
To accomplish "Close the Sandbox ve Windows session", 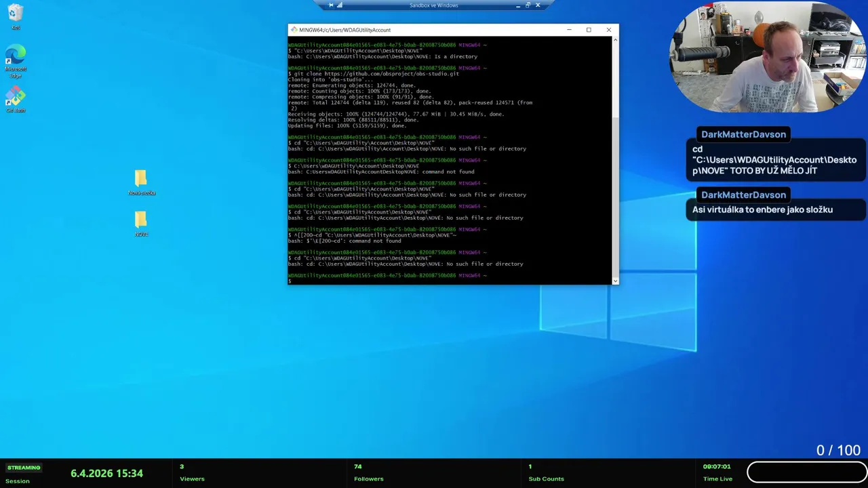I will (538, 5).
